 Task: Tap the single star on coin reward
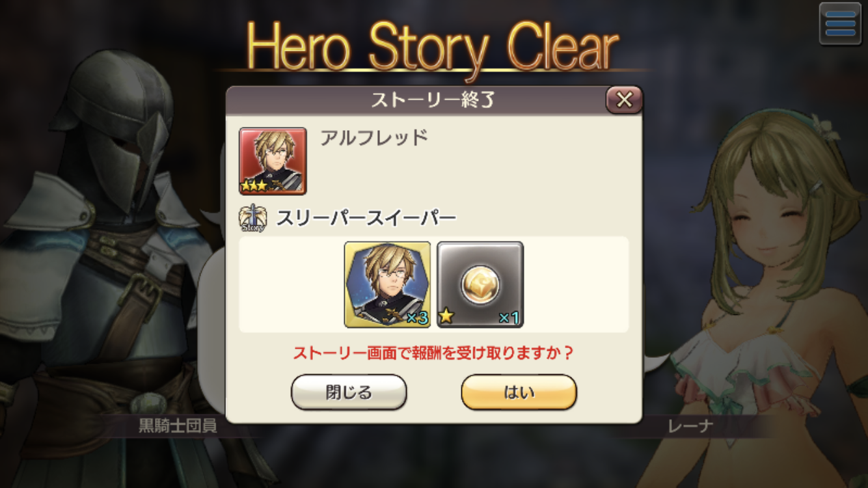[447, 318]
